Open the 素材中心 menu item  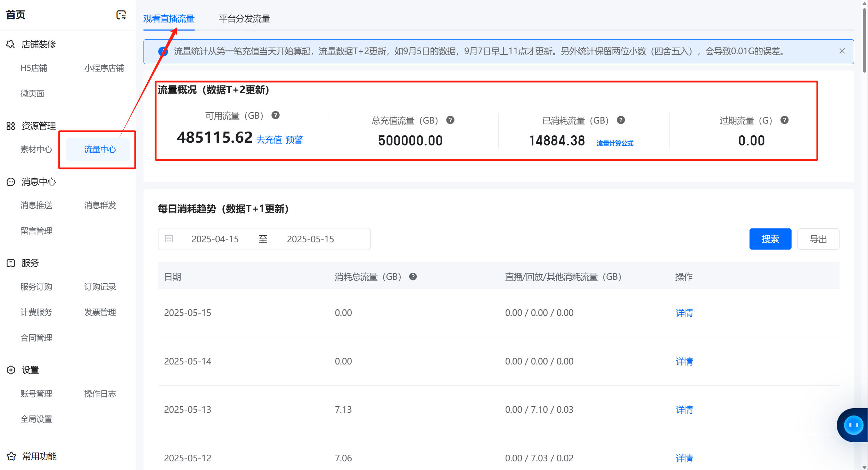pos(36,149)
